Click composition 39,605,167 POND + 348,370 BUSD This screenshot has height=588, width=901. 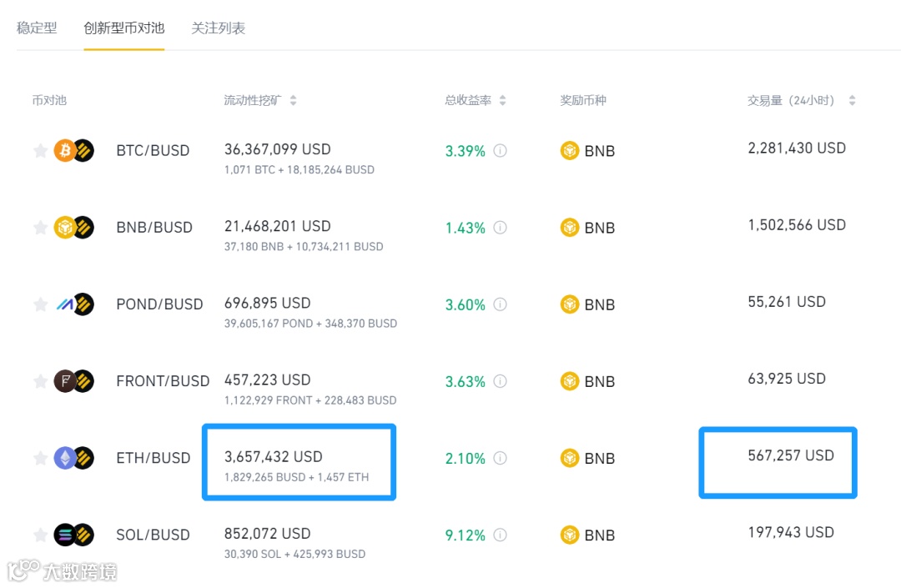pos(311,324)
